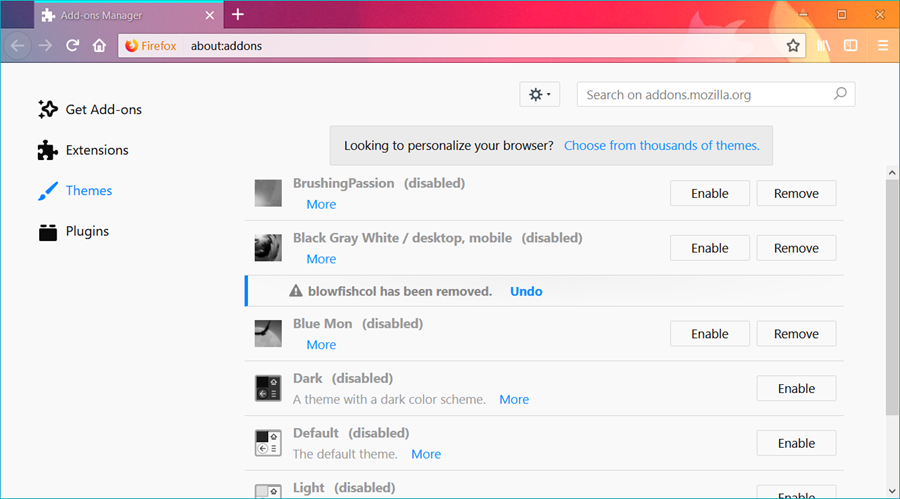The image size is (900, 499).
Task: Open Get Add-ons category
Action: click(x=90, y=109)
